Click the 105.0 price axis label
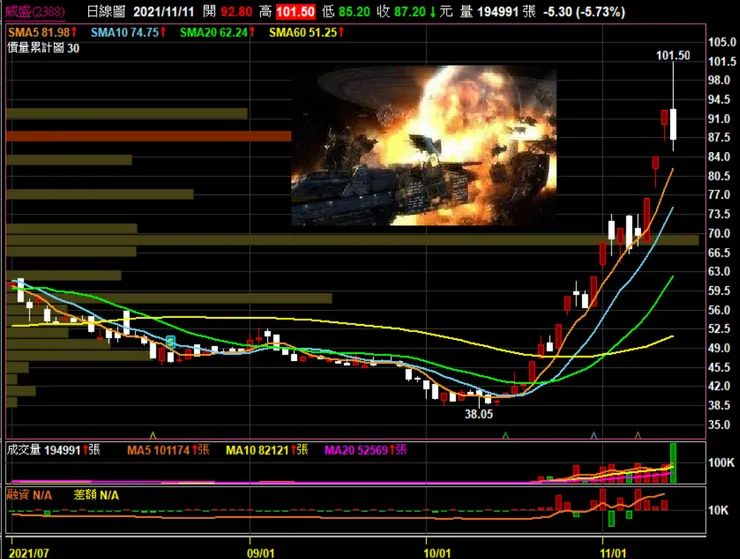The width and height of the screenshot is (740, 559). 722,42
